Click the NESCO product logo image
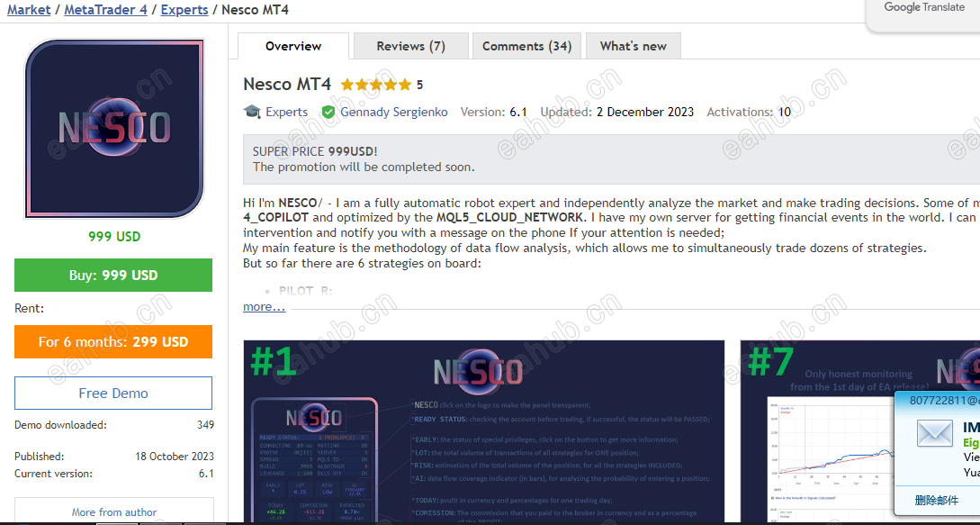 point(114,128)
